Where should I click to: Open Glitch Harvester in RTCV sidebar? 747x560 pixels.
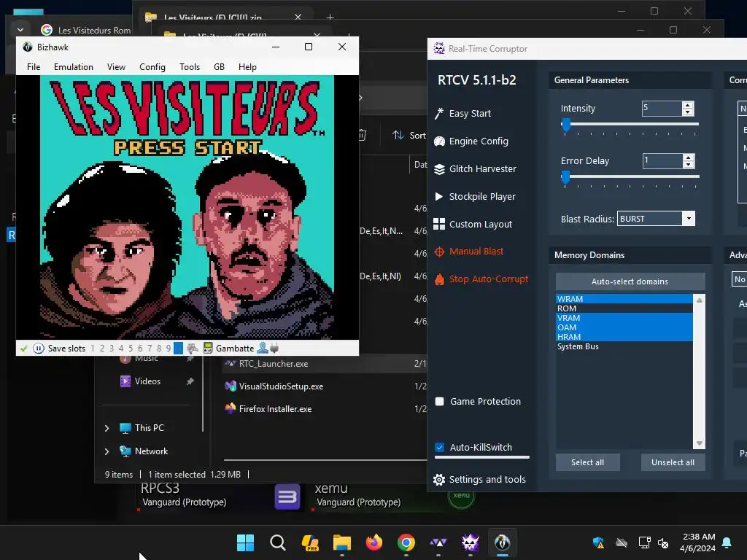(475, 168)
